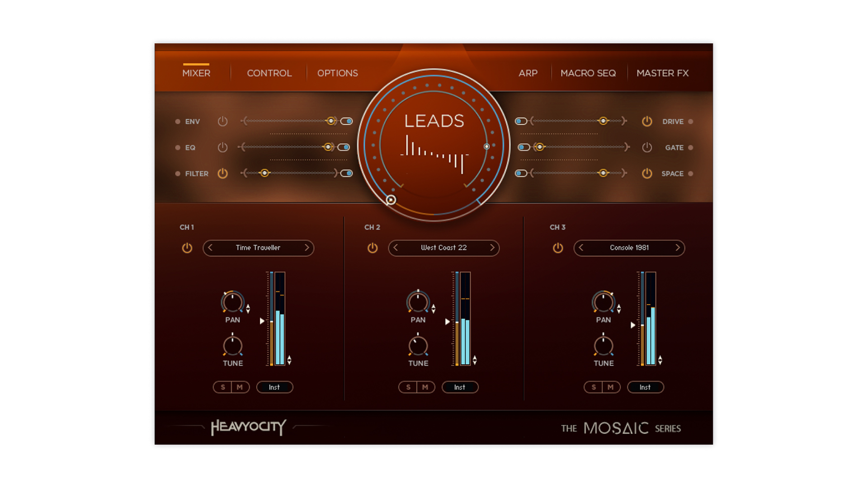Open the Console 1981 preset selector
This screenshot has height=488, width=868.
pos(629,248)
